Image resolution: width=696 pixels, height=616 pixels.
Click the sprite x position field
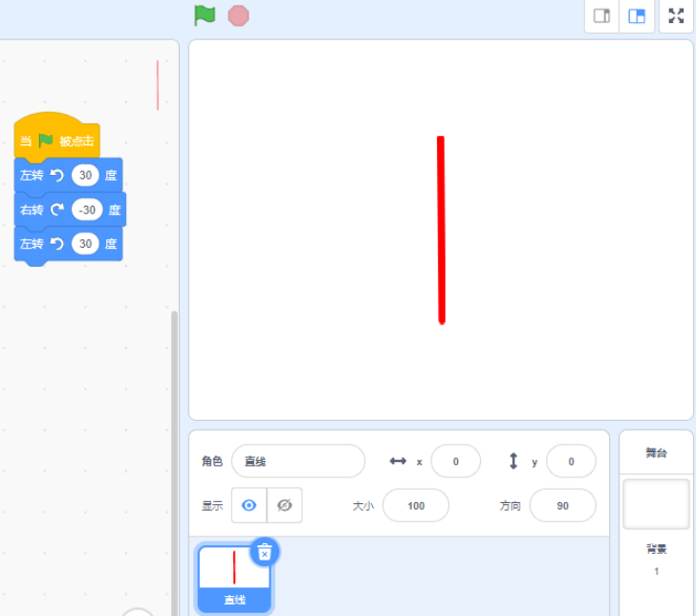(455, 461)
